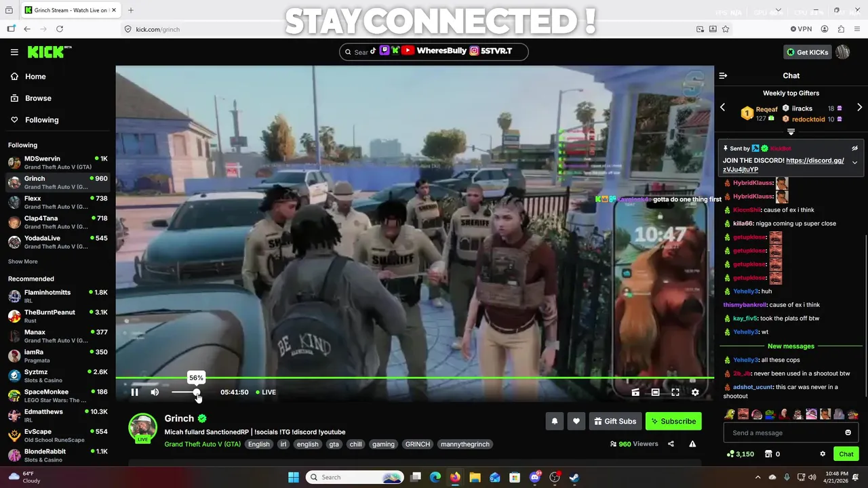868x488 pixels.
Task: Close the Grinch Stream tab
Action: [113, 10]
